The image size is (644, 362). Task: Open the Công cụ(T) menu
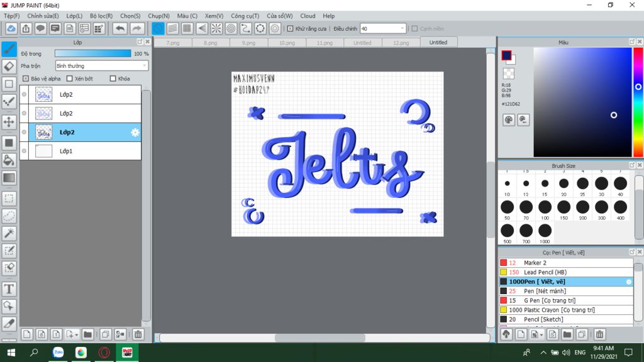(245, 16)
